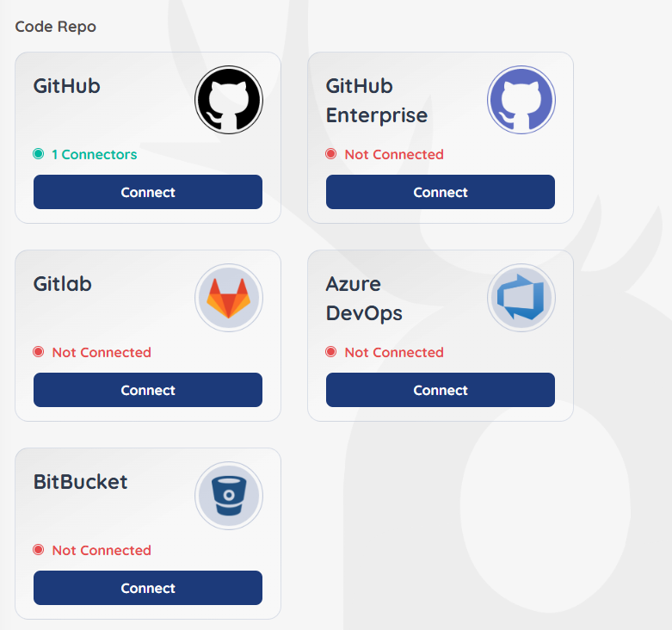
Task: Click the orange Gitlab fox logo
Action: coord(229,298)
